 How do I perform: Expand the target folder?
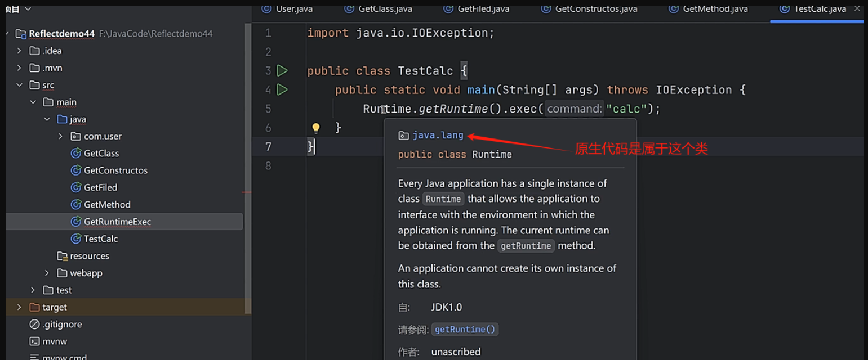19,307
